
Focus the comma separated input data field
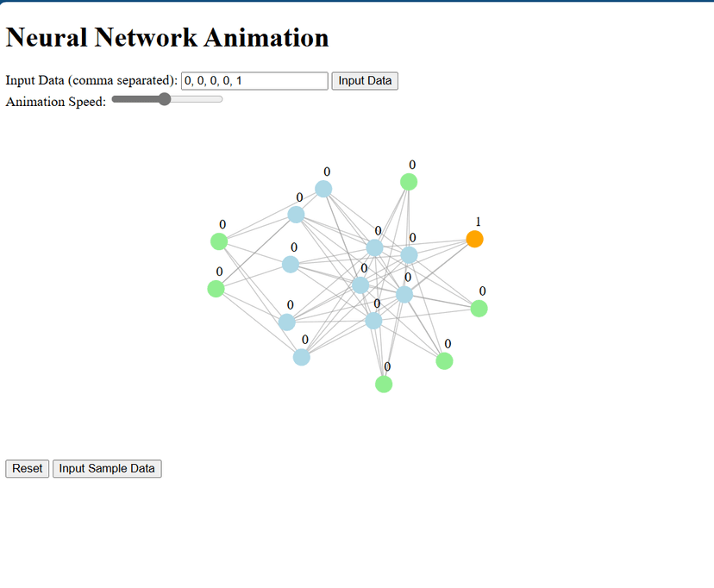coord(254,81)
